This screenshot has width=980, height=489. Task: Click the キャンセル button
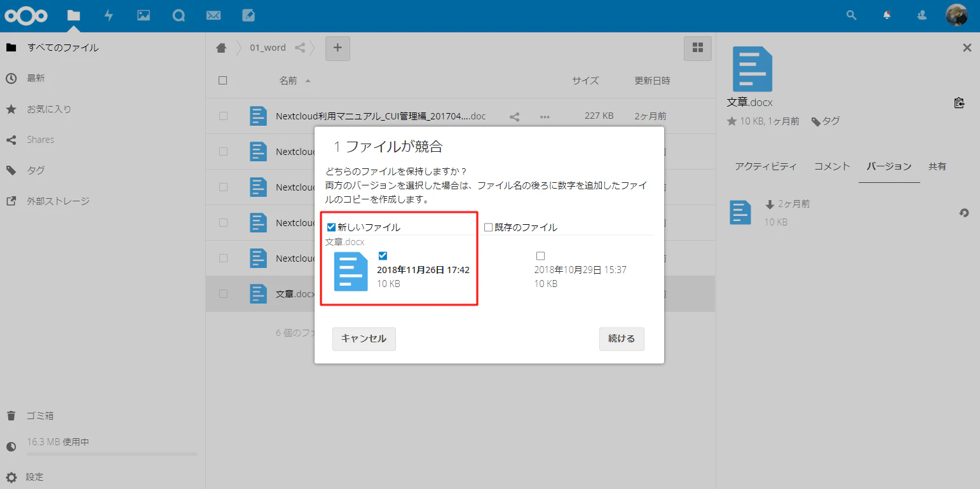364,339
